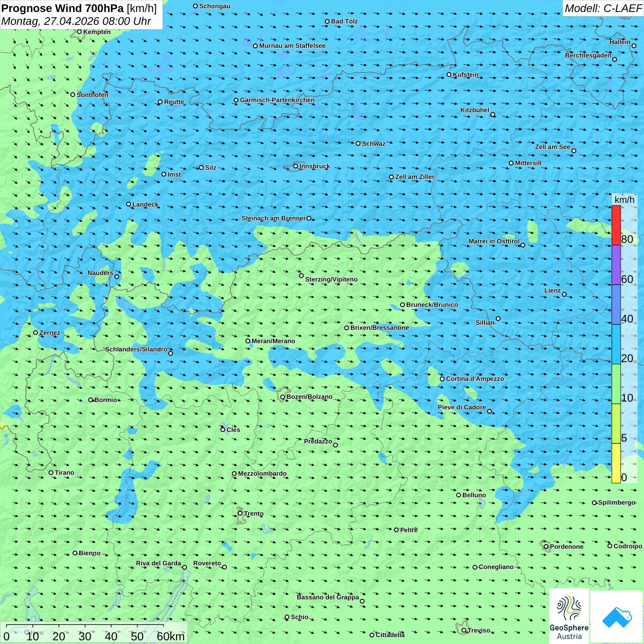The height and width of the screenshot is (644, 644).
Task: Click the Zernez town marker
Action: pos(35,333)
